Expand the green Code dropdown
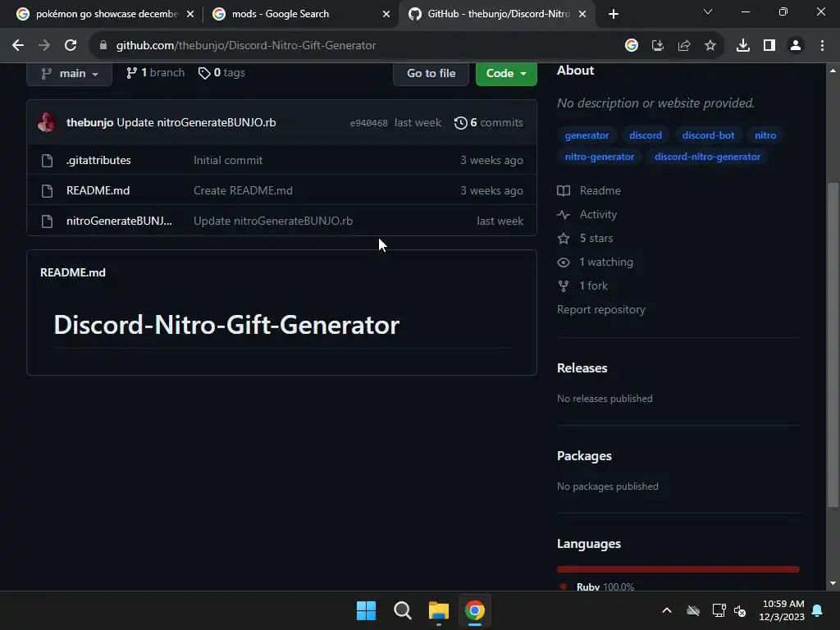Viewport: 840px width, 630px height. pyautogui.click(x=506, y=73)
